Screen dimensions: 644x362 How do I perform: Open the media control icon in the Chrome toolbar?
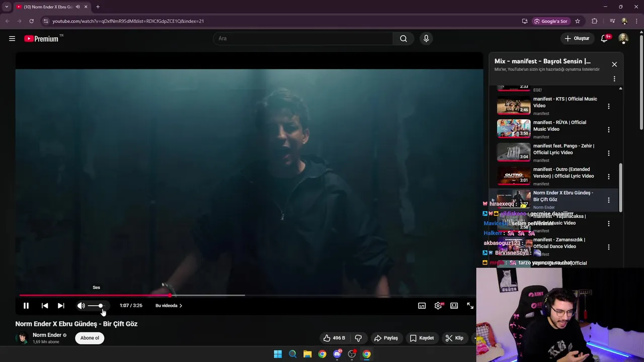tap(612, 21)
